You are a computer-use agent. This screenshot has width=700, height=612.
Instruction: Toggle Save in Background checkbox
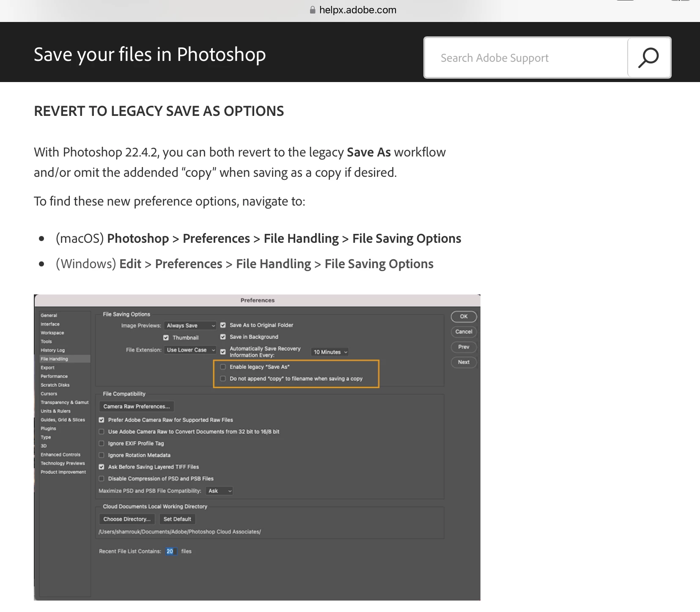pos(223,337)
